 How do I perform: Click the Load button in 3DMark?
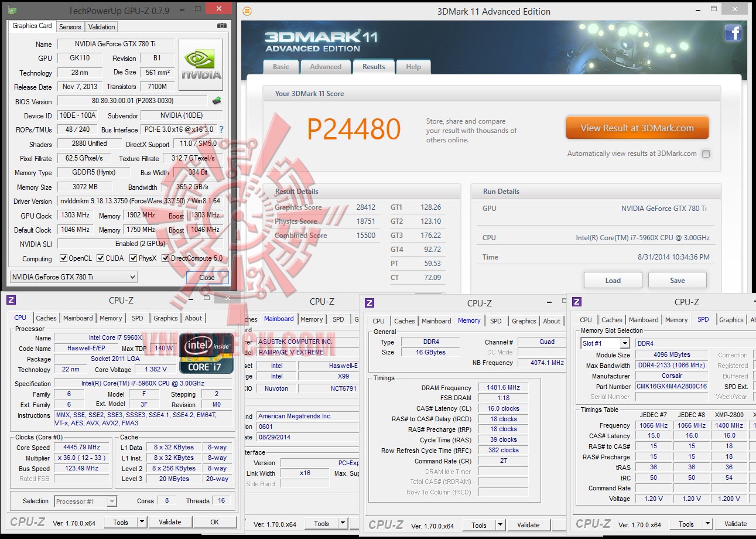613,280
